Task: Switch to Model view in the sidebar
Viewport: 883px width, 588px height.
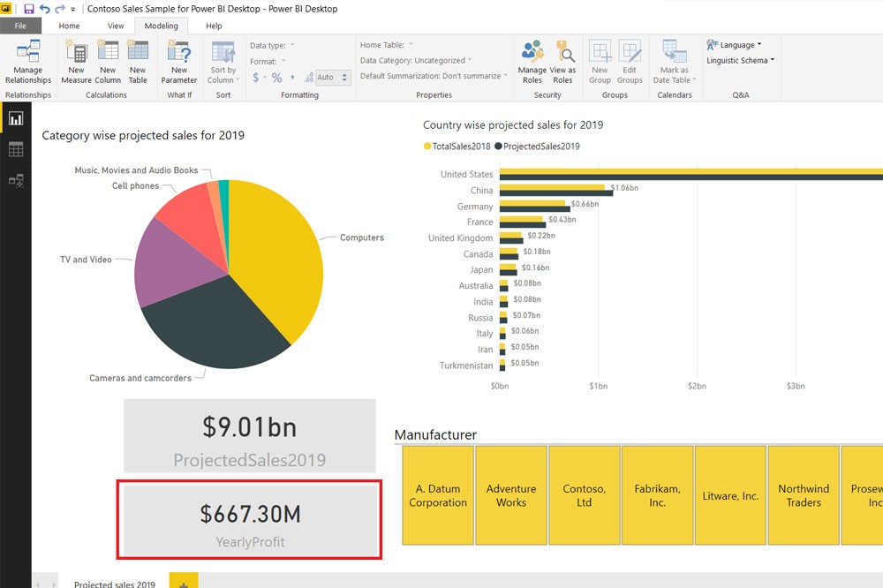Action: 15,180
